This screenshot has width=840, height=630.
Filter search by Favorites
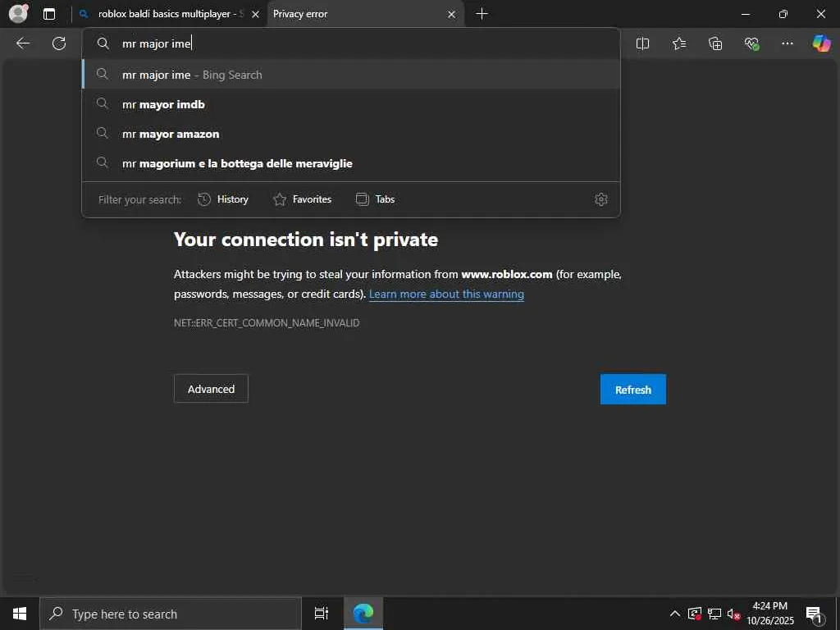(x=302, y=199)
